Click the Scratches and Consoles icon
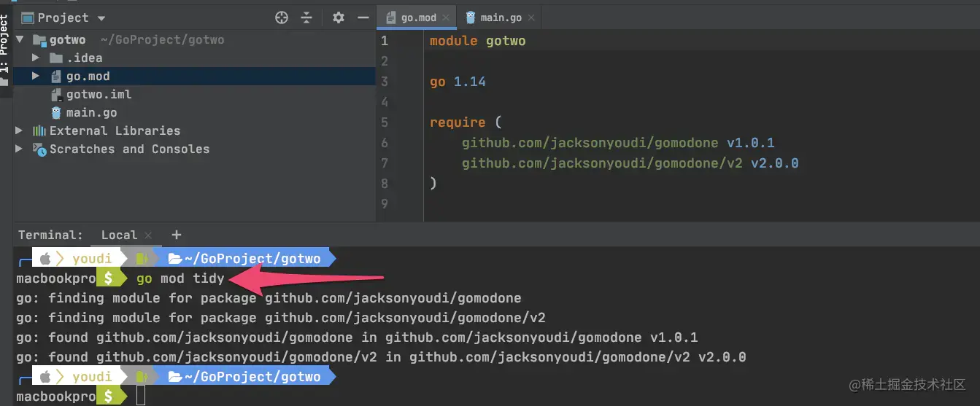The width and height of the screenshot is (980, 406). (39, 149)
